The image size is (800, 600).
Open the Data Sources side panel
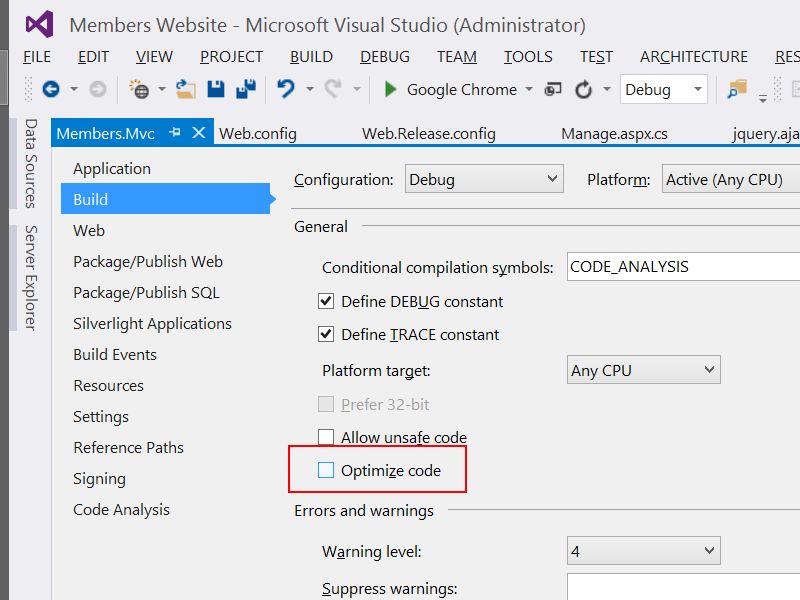click(x=31, y=163)
